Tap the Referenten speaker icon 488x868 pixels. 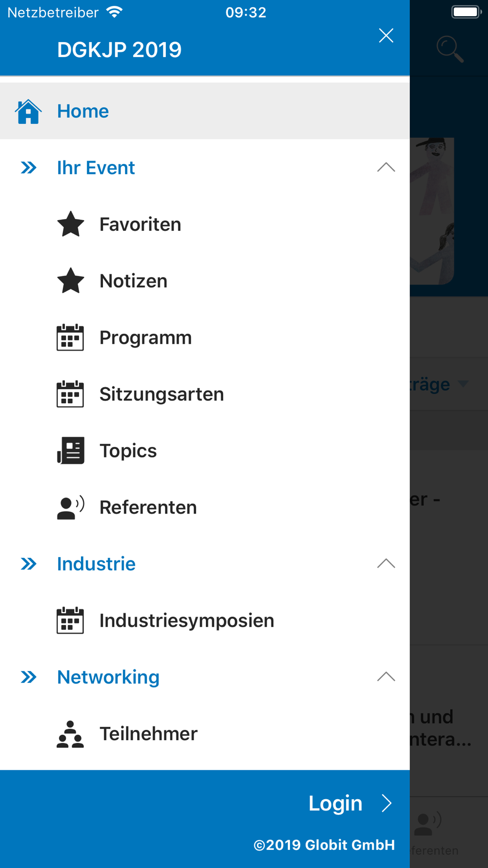click(x=71, y=508)
